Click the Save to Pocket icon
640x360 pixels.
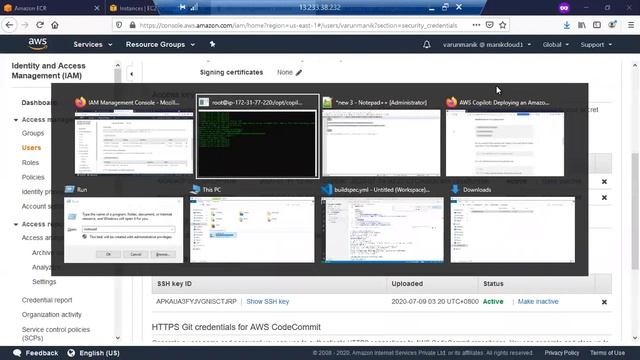pos(489,25)
